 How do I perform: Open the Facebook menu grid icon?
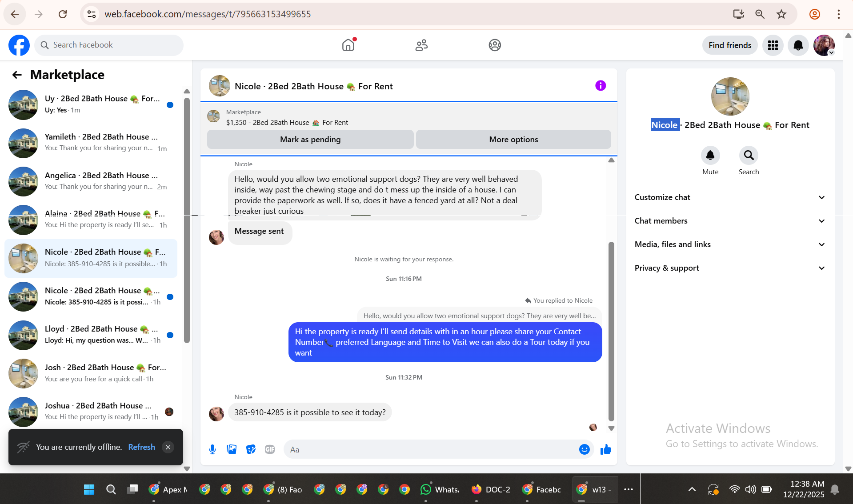[773, 45]
